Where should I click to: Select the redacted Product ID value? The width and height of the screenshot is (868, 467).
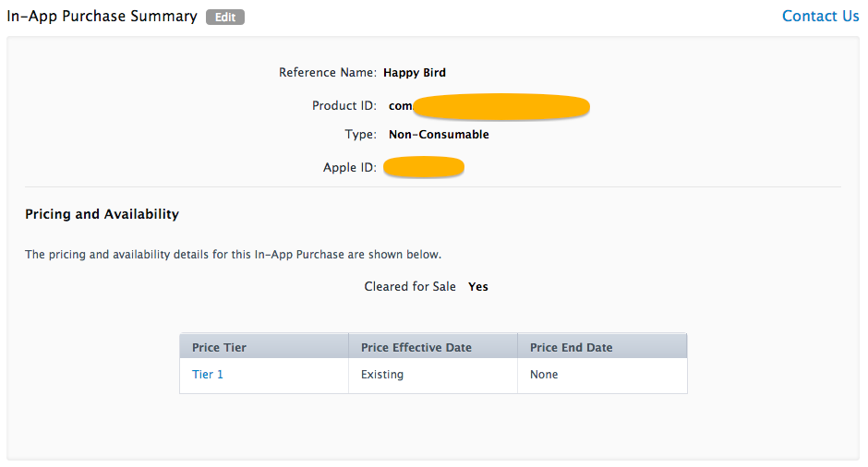pyautogui.click(x=489, y=106)
